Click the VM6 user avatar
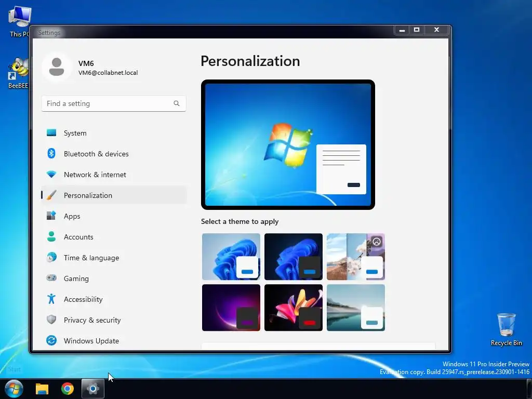 click(x=57, y=67)
